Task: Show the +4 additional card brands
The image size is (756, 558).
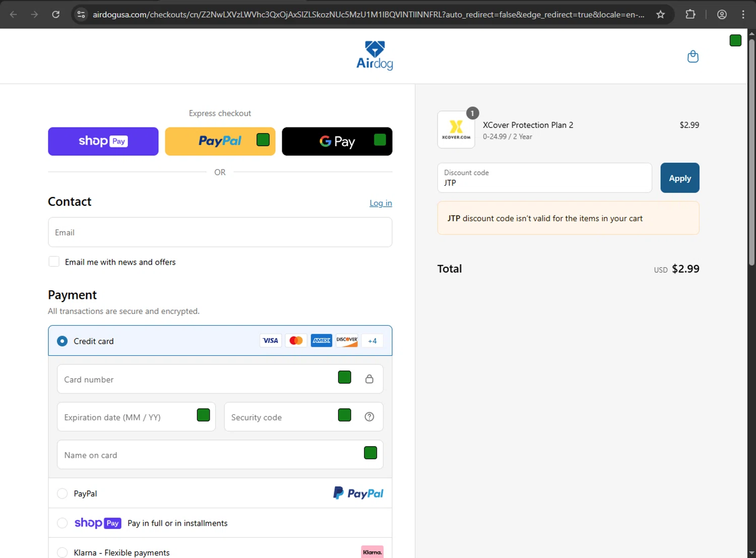Action: pos(372,341)
